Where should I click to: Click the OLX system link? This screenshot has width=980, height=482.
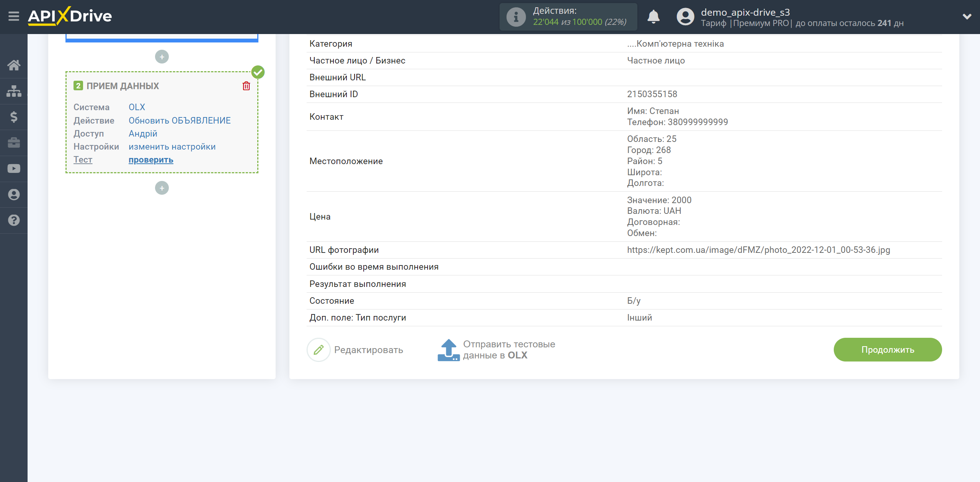click(x=137, y=107)
